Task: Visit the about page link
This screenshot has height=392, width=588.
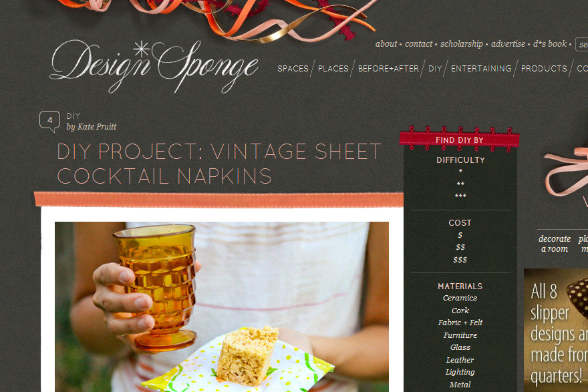Action: point(386,44)
